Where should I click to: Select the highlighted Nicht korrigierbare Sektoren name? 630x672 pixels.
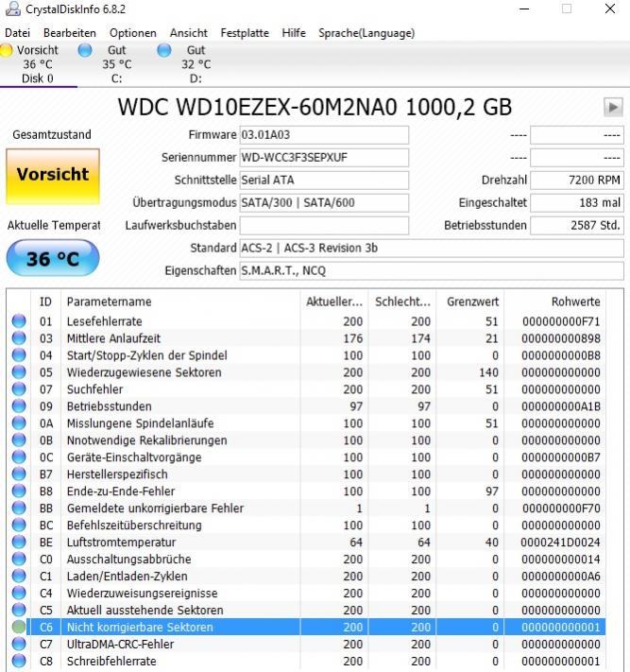(140, 628)
